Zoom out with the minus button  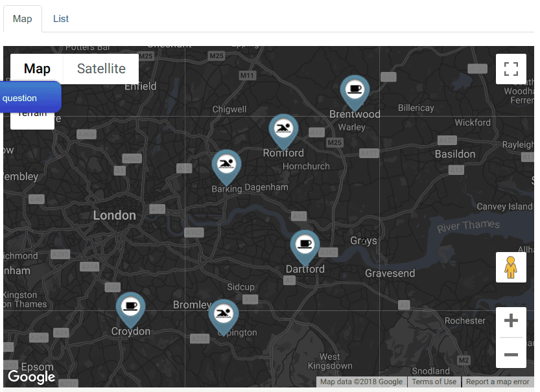[511, 354]
